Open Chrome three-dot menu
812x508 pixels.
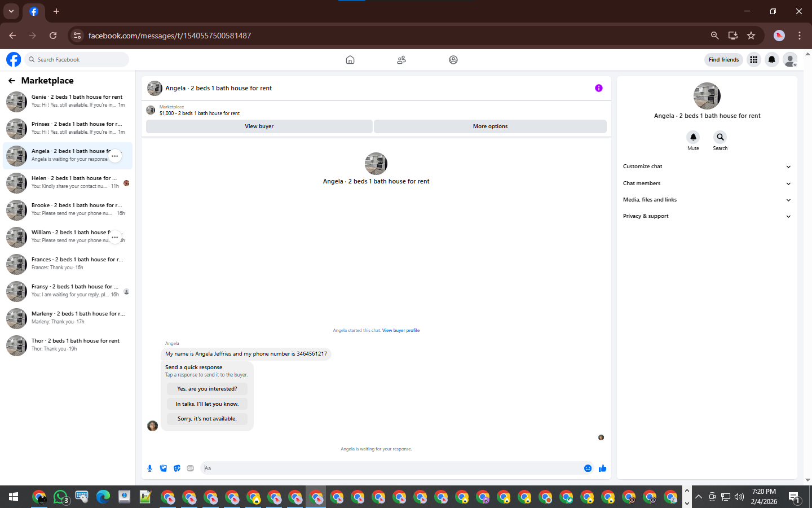[800, 36]
